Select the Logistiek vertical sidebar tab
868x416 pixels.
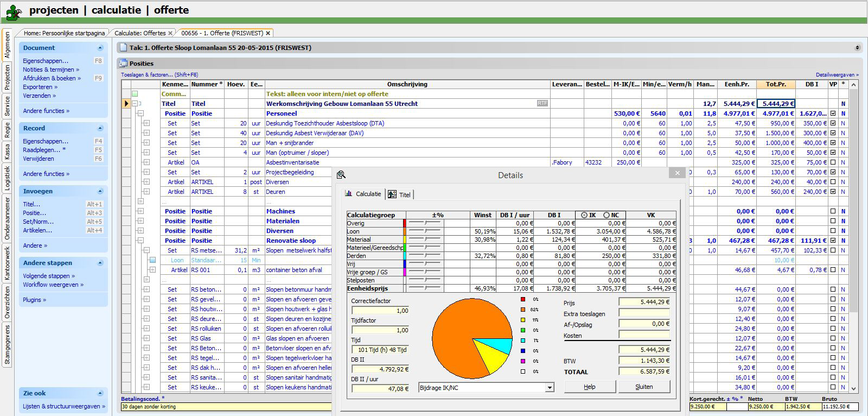point(7,178)
